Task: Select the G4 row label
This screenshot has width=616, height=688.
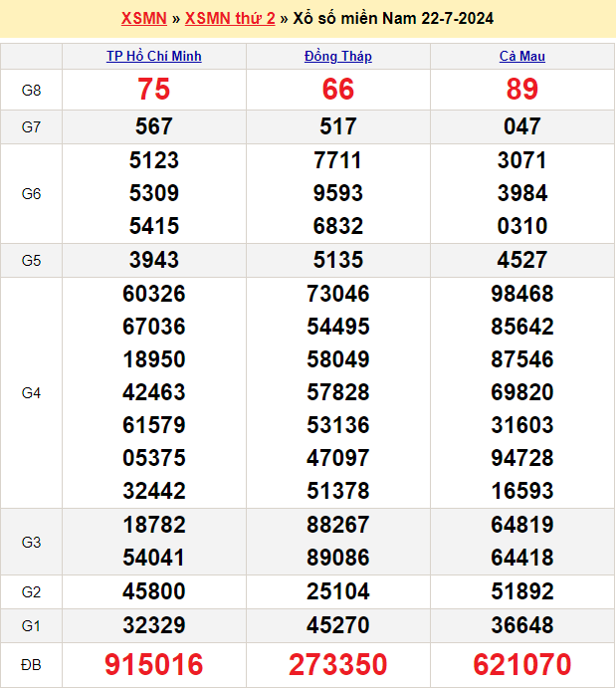Action: (31, 393)
